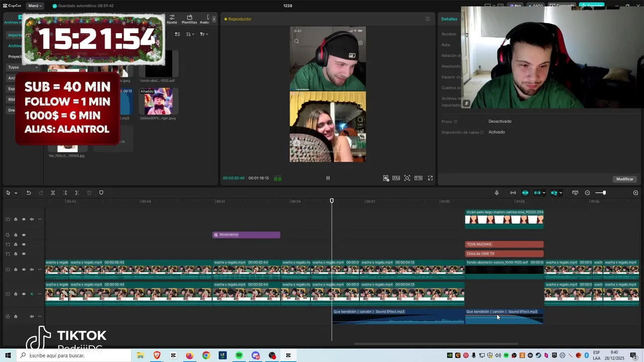This screenshot has height=362, width=644.
Task: Pause the player playback
Action: (x=328, y=178)
